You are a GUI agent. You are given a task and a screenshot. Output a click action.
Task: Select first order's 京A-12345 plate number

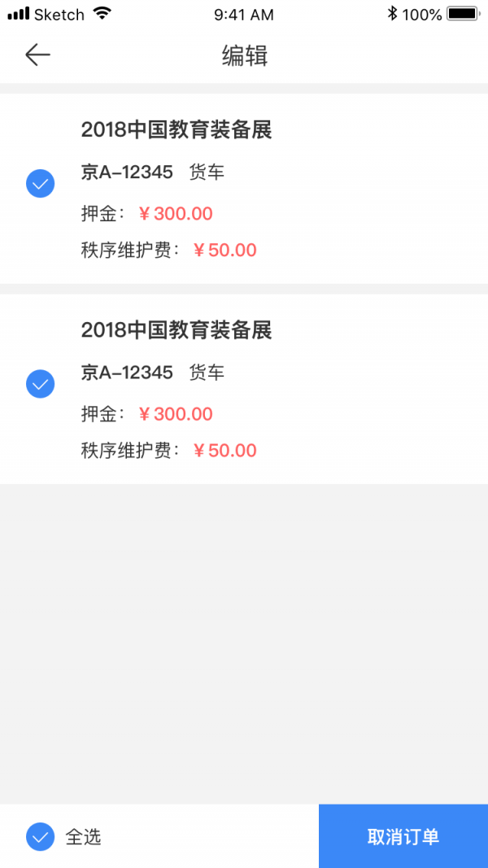pos(127,172)
